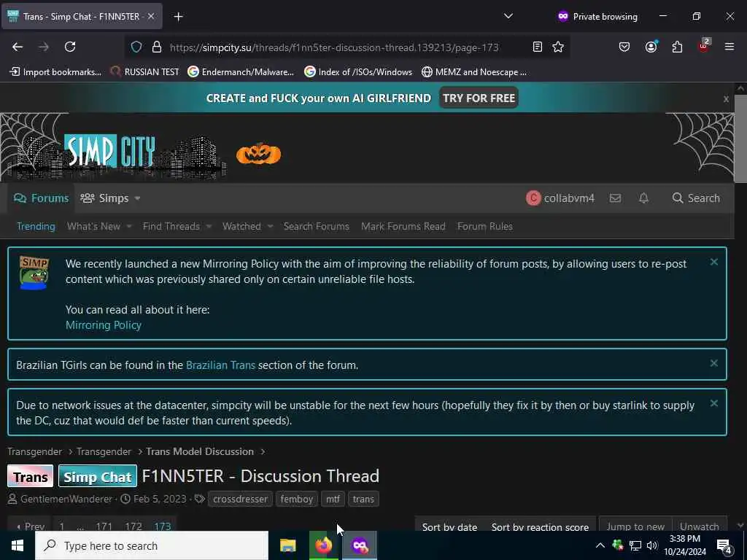
Task: Open GentlemenWanderer author profile
Action: click(66, 499)
